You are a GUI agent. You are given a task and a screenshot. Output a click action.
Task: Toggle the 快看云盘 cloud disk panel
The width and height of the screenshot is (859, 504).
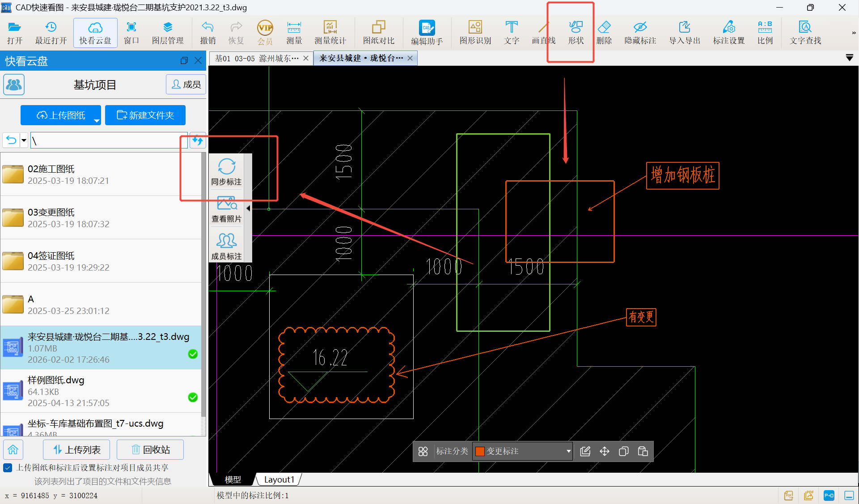95,33
